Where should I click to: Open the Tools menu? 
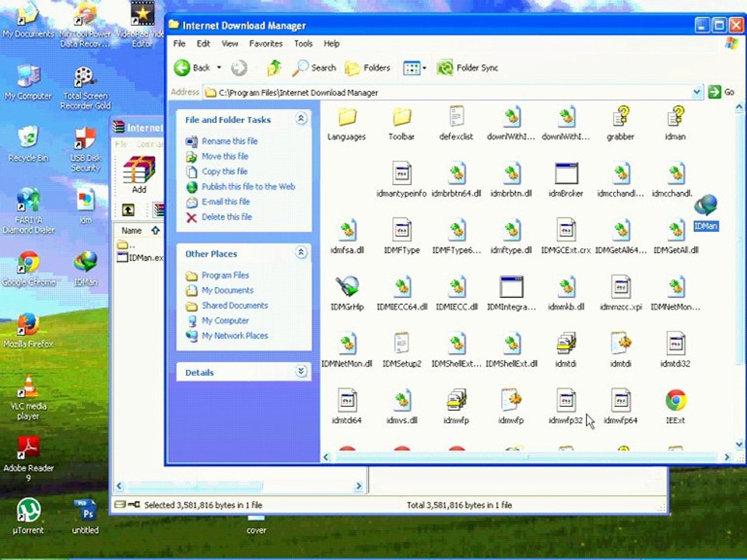pyautogui.click(x=303, y=44)
